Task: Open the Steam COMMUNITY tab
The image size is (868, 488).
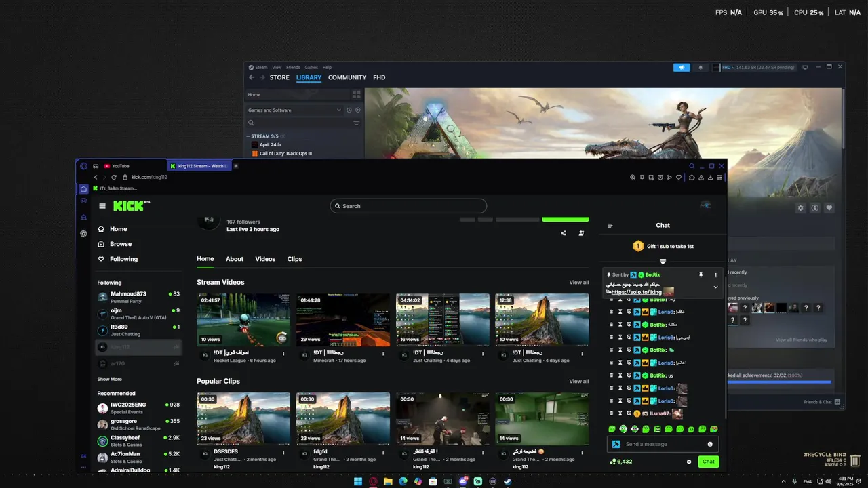Action: (347, 77)
